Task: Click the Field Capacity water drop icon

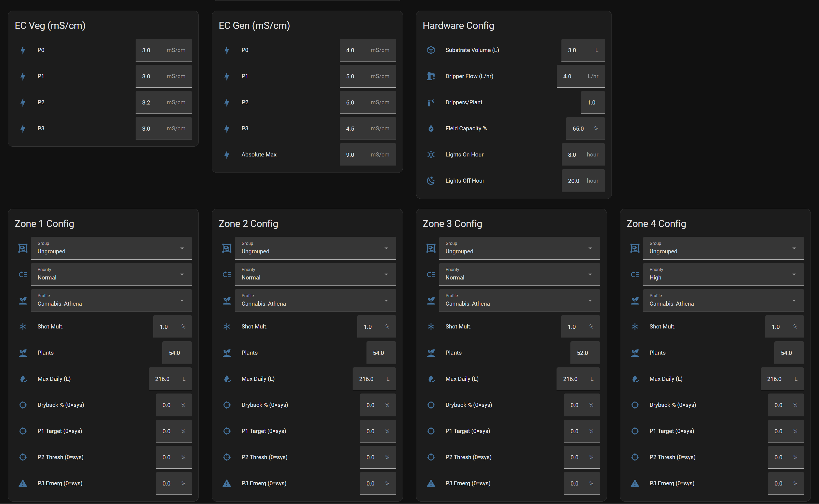Action: click(431, 129)
